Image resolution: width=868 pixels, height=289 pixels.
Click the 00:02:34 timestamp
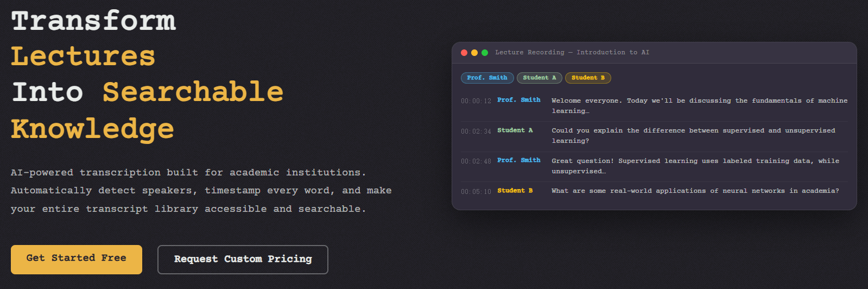click(476, 131)
